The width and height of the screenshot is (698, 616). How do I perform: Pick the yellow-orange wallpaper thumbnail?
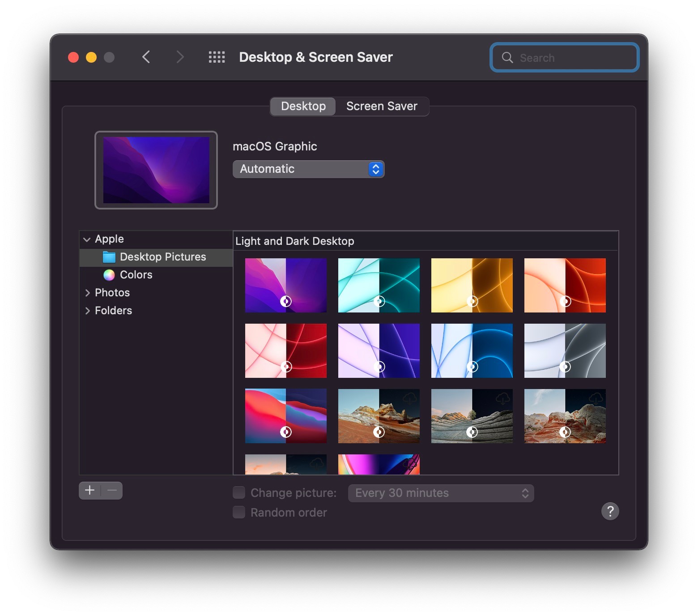pos(472,285)
